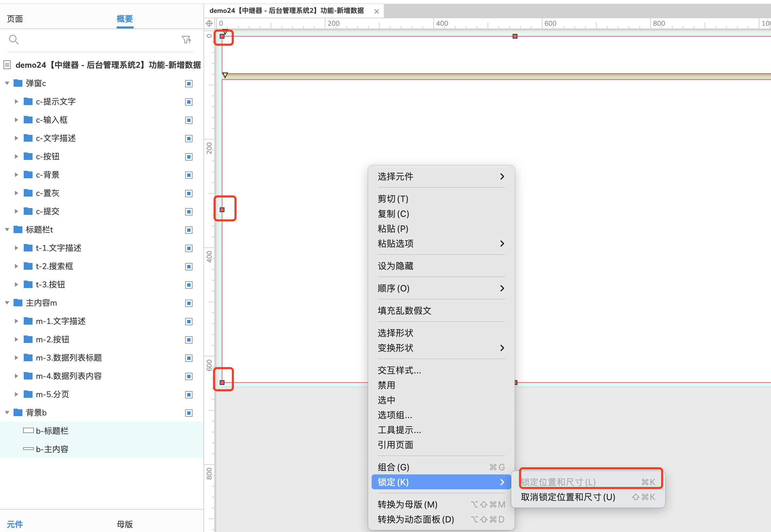Viewport: 771px width, 532px height.
Task: Choose 引用页面 from context menu
Action: (x=441, y=445)
